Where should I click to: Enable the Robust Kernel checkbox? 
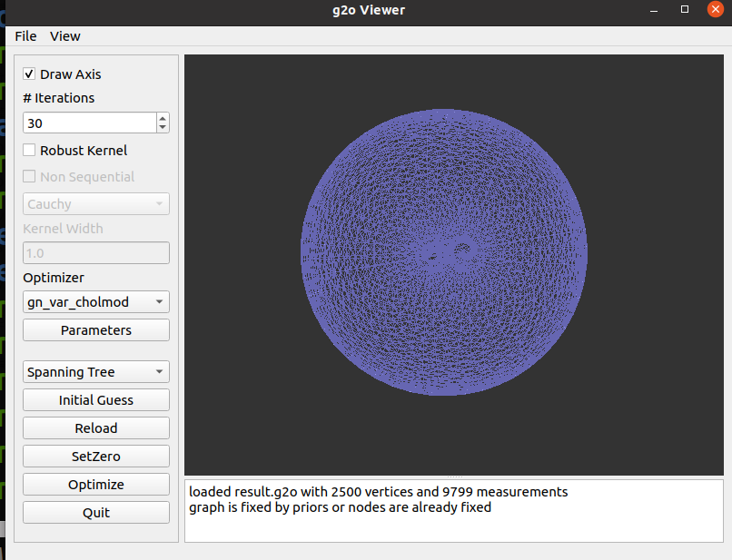(x=29, y=150)
